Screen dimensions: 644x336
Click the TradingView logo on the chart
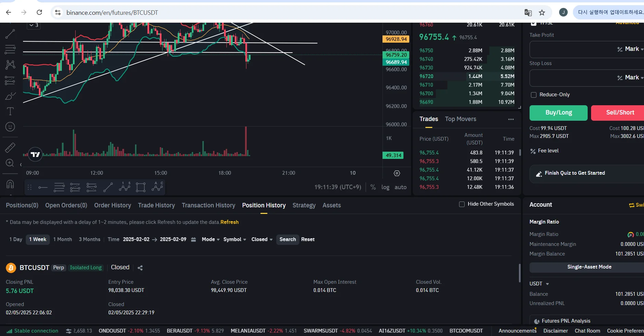(35, 154)
